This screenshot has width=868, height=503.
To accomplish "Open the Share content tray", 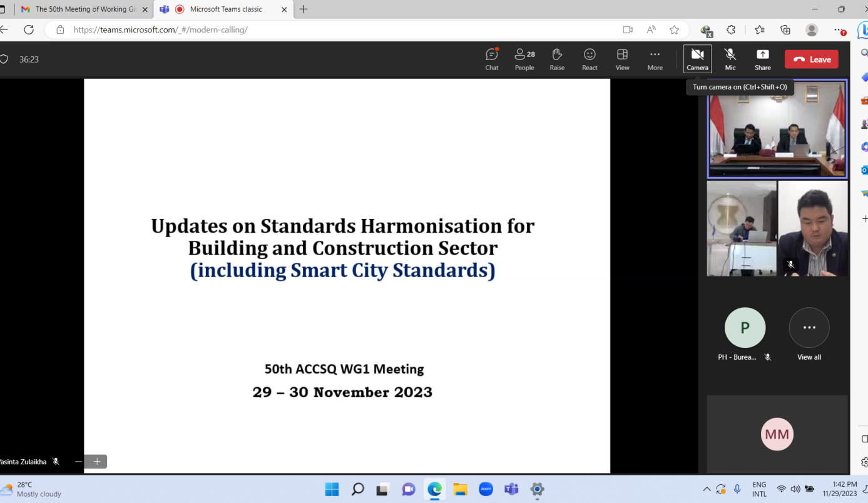I will [x=762, y=59].
